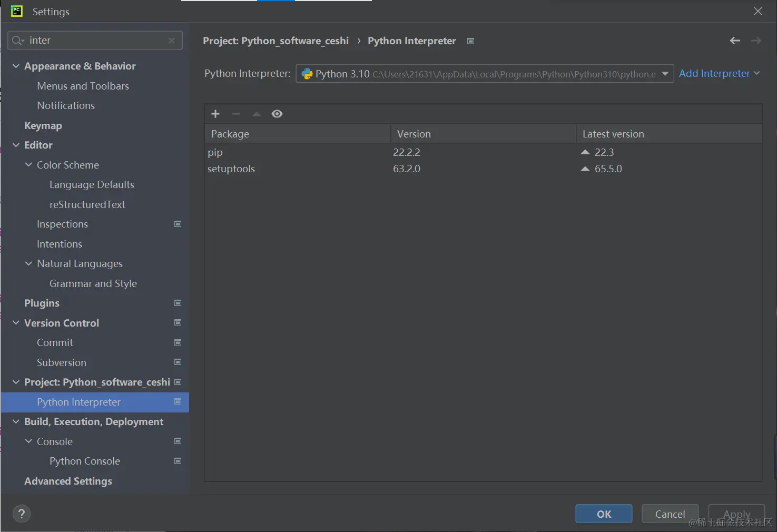Click the Apply button
The image size is (777, 532).
[x=736, y=514]
